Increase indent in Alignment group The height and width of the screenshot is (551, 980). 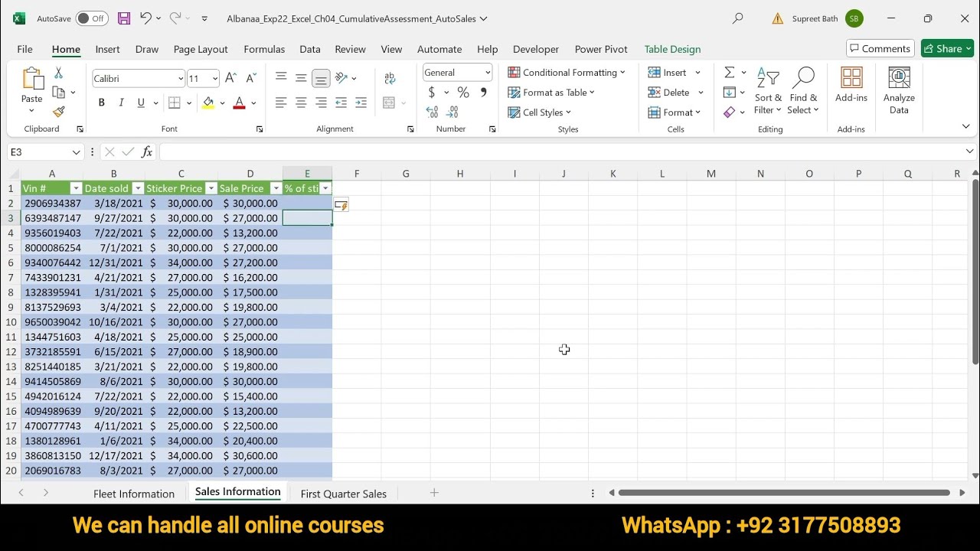361,103
